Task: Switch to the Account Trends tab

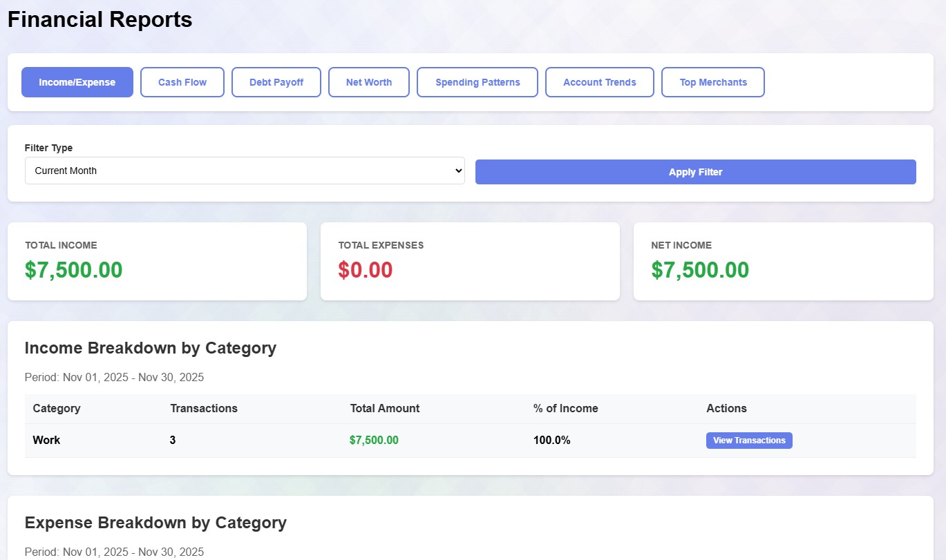Action: 600,82
